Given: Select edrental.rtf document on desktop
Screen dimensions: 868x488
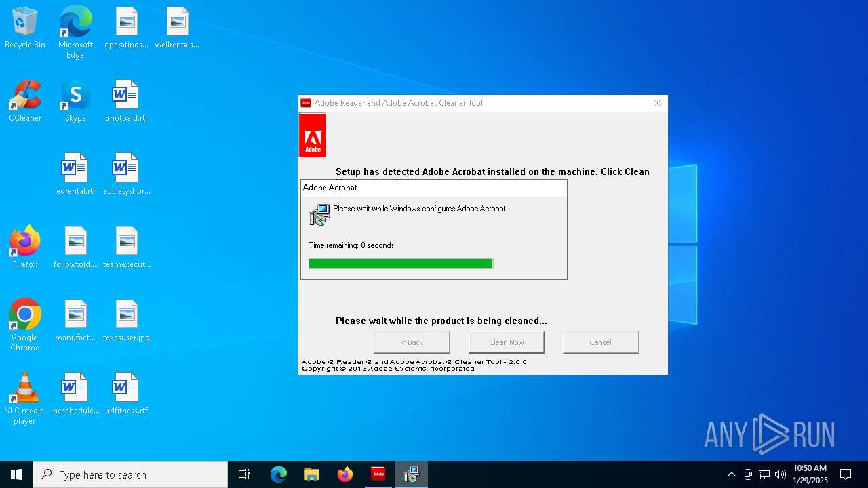Looking at the screenshot, I should 75,175.
